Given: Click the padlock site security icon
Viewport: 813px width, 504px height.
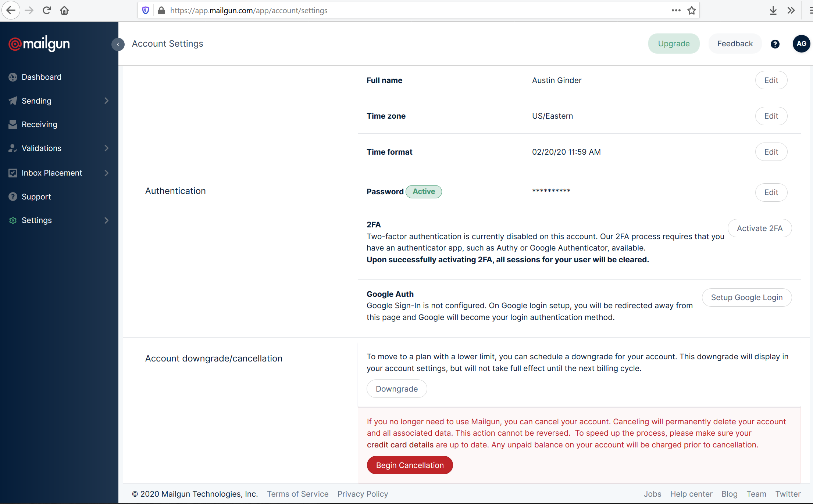Looking at the screenshot, I should [x=161, y=10].
